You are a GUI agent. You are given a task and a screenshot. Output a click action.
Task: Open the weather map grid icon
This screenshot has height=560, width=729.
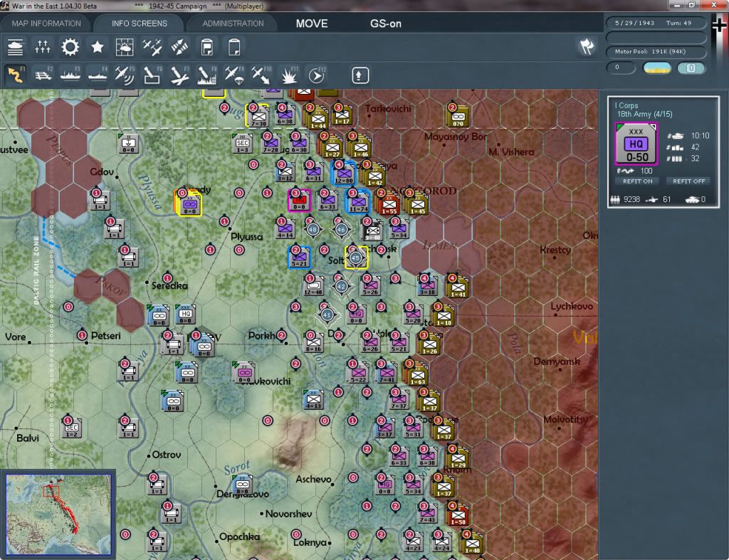click(125, 48)
